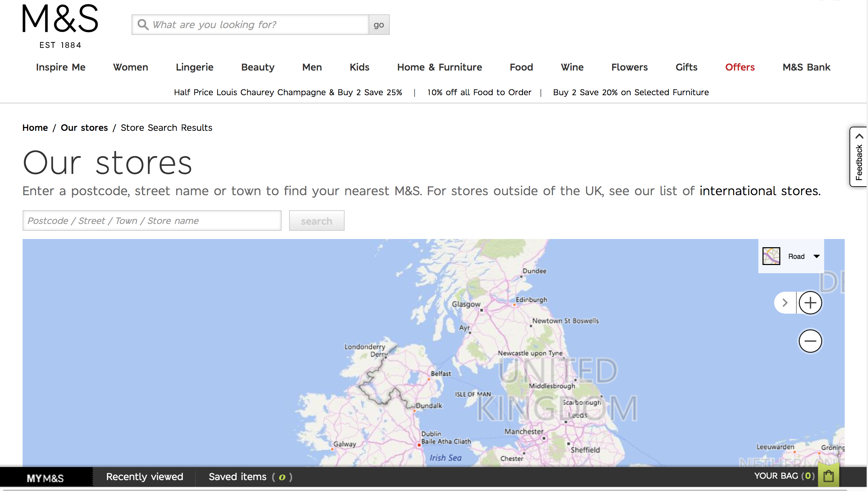The height and width of the screenshot is (491, 868).
Task: Click ISLE OF MAN map label
Action: [473, 394]
